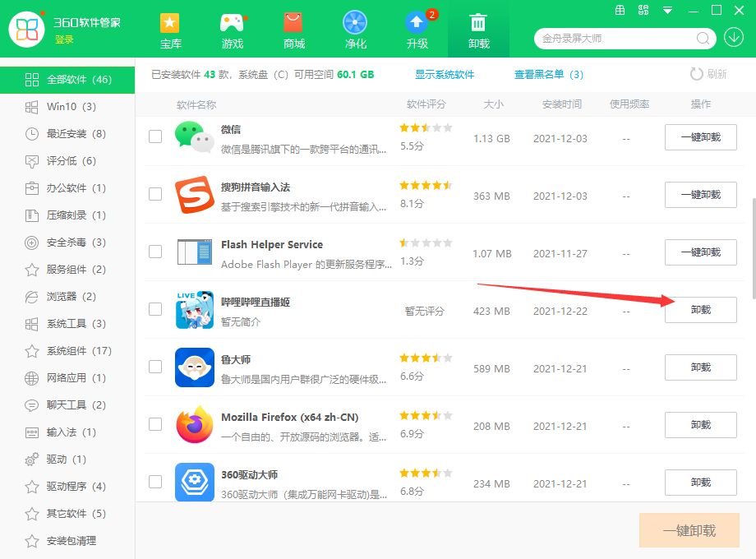This screenshot has width=756, height=559.
Task: Click 卸载 for 哔哩哔哩直播姬
Action: (x=701, y=310)
